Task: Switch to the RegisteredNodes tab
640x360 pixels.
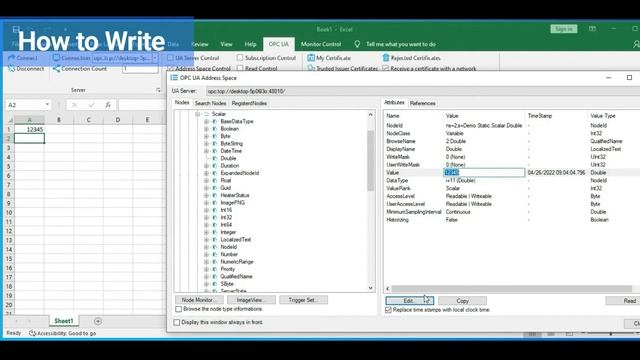Action: pyautogui.click(x=249, y=103)
